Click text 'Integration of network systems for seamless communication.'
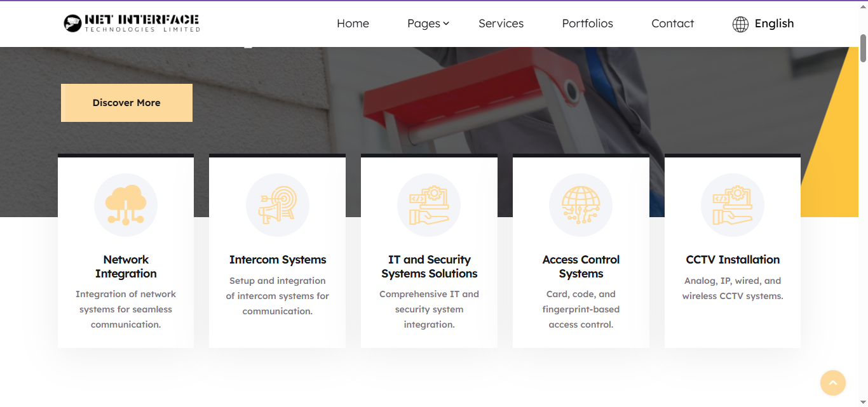The image size is (868, 407). click(x=126, y=309)
